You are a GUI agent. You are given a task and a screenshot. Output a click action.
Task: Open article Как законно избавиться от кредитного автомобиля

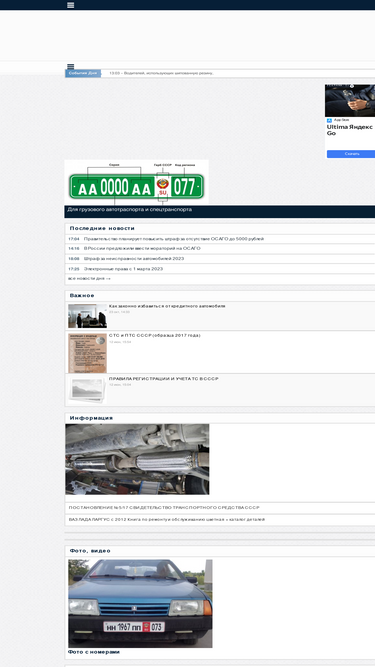(167, 306)
